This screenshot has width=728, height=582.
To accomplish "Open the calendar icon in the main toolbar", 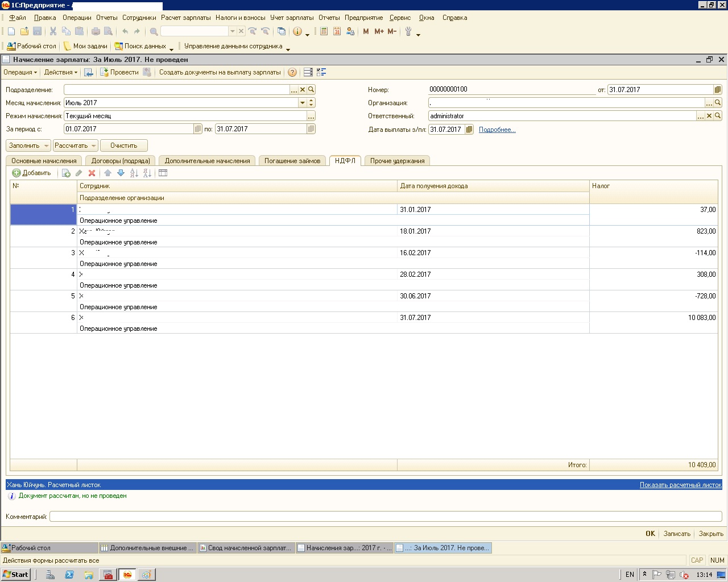I will coord(337,32).
